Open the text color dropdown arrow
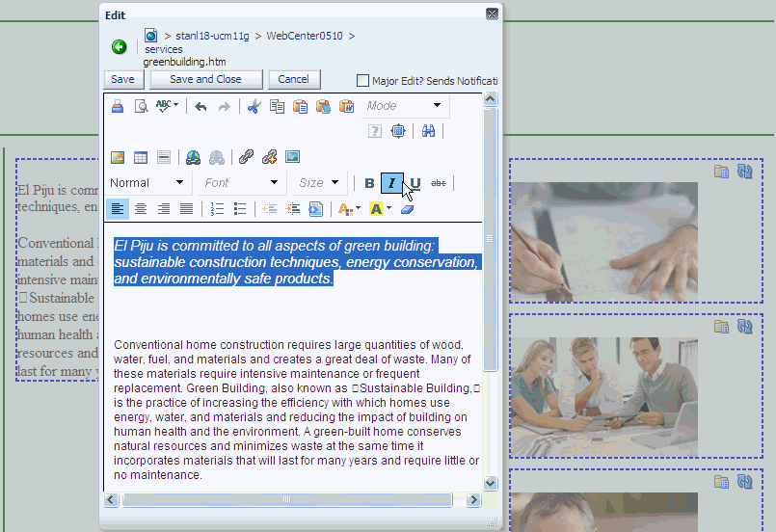Screen dimensions: 776x532 358,208
